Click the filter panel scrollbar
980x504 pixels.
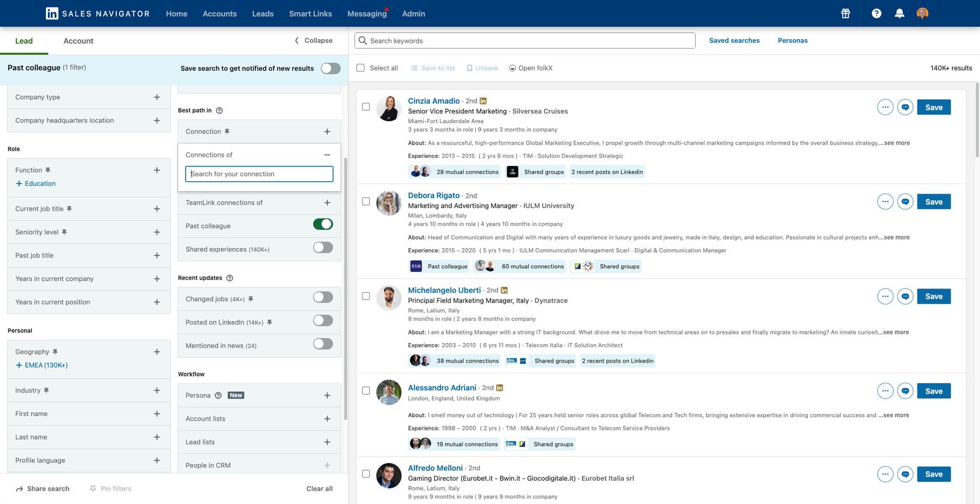345,288
